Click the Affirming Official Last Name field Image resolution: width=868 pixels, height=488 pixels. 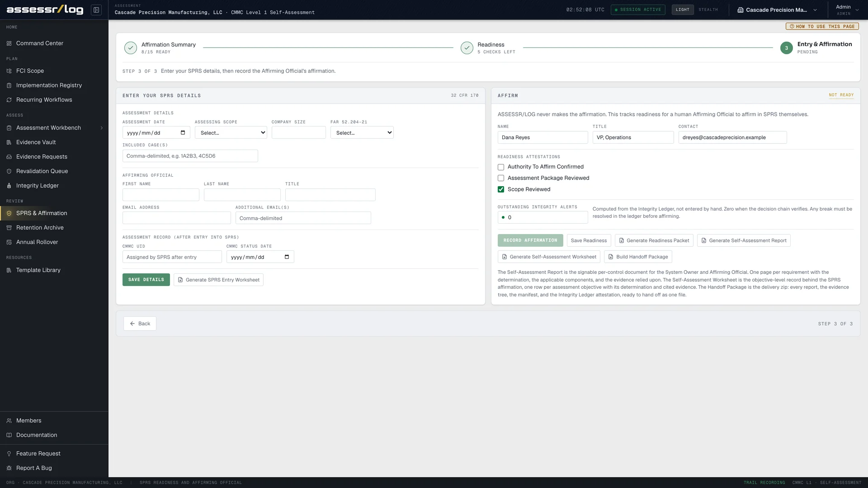click(x=242, y=195)
